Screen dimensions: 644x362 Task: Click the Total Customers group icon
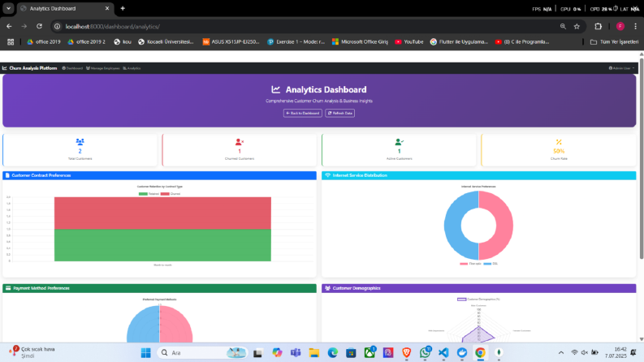80,141
